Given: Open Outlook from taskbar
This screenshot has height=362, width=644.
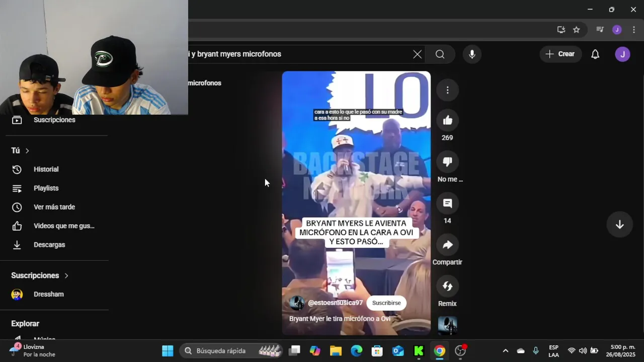Looking at the screenshot, I should tap(398, 351).
